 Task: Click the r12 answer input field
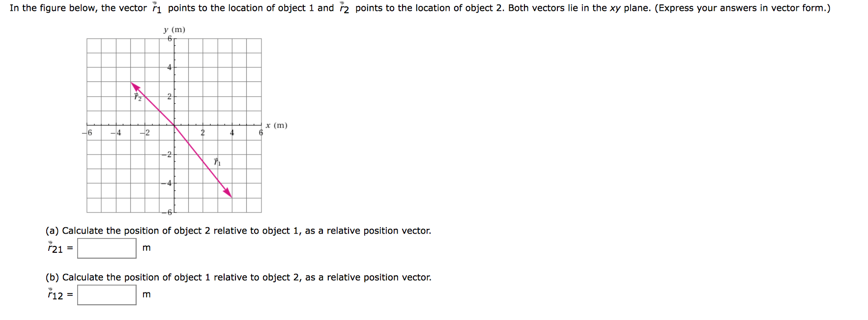pos(107,294)
